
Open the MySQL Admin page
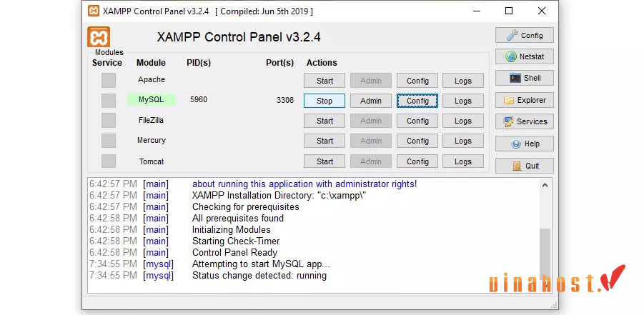tap(371, 101)
